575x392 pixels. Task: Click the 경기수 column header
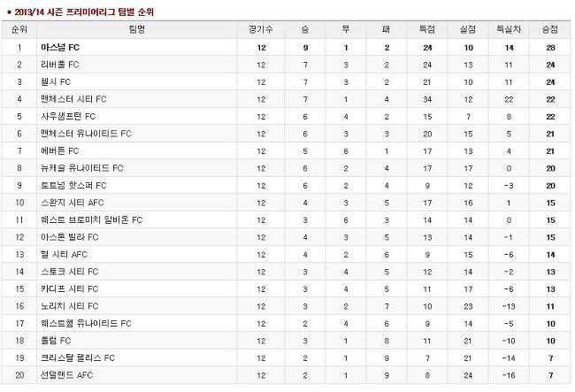(x=261, y=29)
